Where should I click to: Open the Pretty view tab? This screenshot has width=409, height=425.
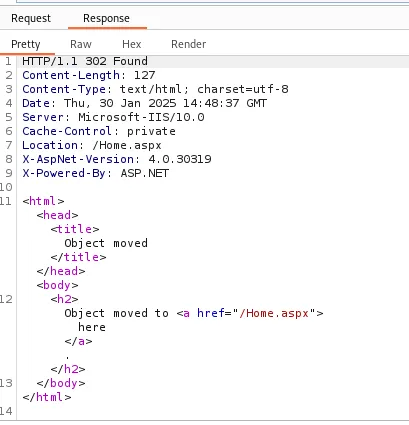(26, 44)
